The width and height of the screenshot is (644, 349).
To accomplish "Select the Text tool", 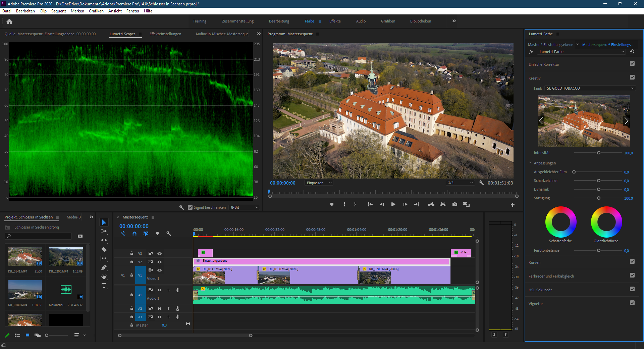I will click(104, 286).
